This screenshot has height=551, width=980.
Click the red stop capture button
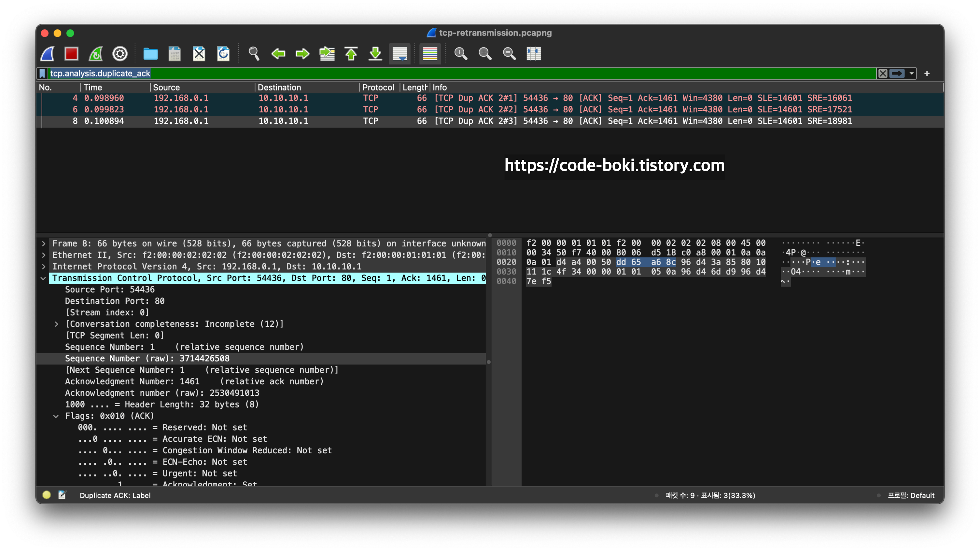pos(71,54)
